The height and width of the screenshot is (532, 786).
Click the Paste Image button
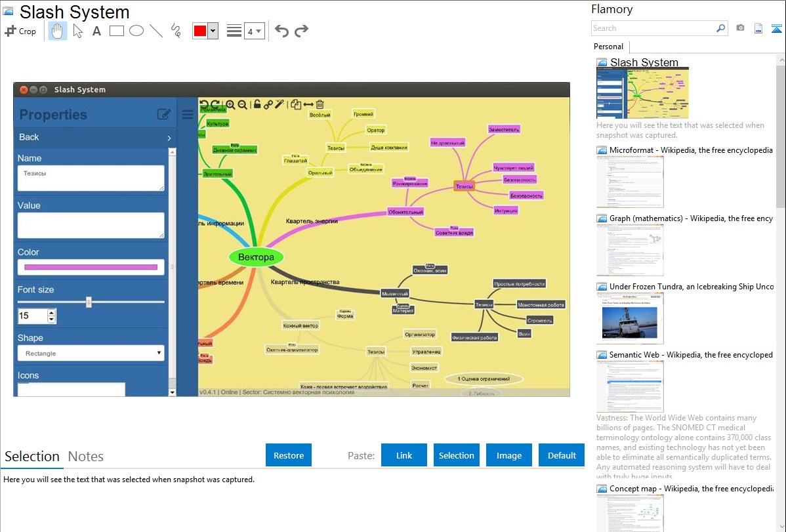pos(508,455)
